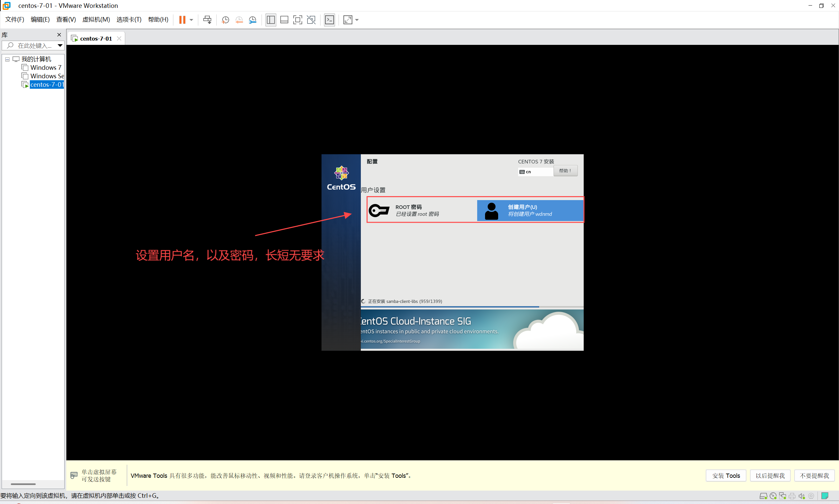Click the orange pause VM button

[182, 20]
